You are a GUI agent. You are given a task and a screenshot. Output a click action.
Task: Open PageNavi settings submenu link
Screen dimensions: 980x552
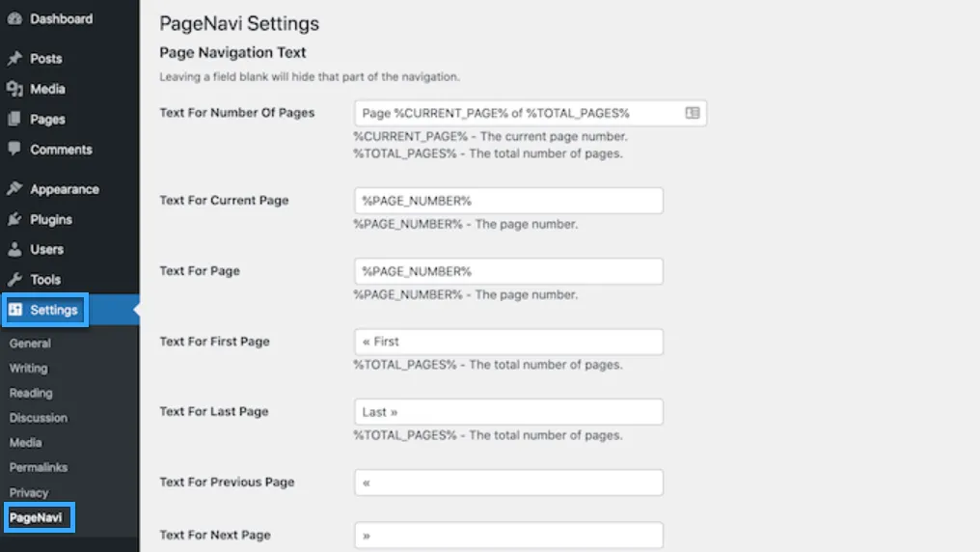pyautogui.click(x=36, y=517)
